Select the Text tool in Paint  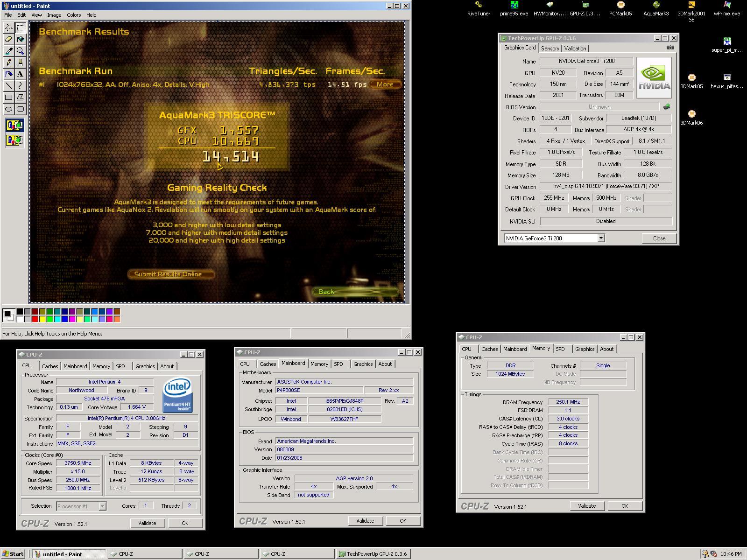21,74
